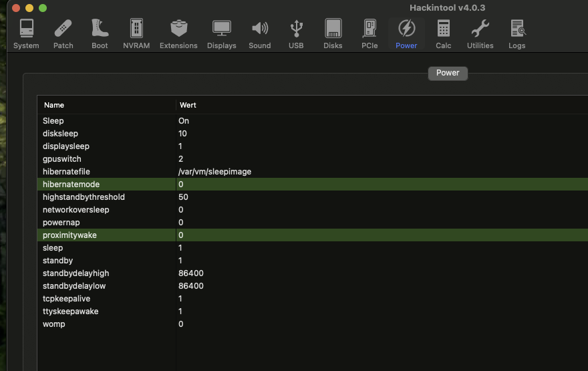
Task: Click the disksleep value 10
Action: tap(182, 134)
